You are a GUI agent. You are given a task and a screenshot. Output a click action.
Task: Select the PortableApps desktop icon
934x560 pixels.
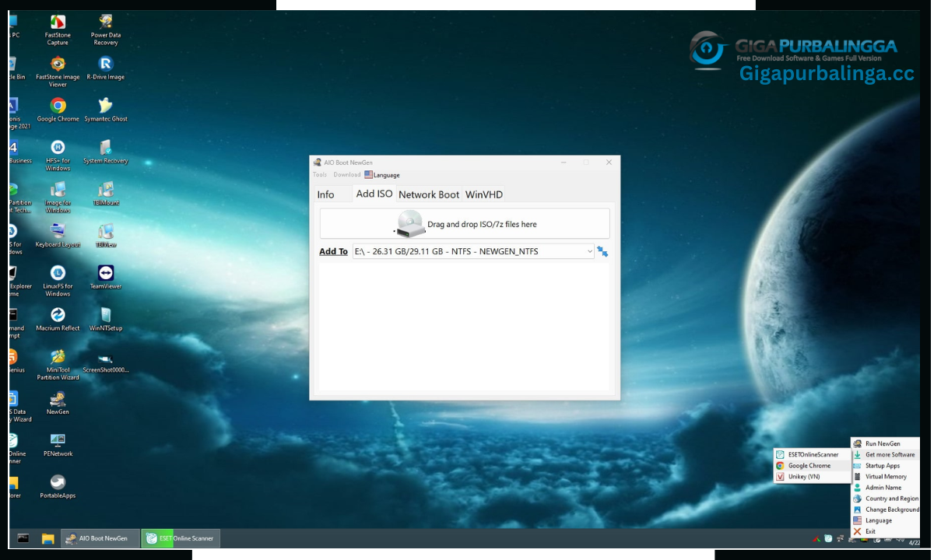click(x=58, y=488)
